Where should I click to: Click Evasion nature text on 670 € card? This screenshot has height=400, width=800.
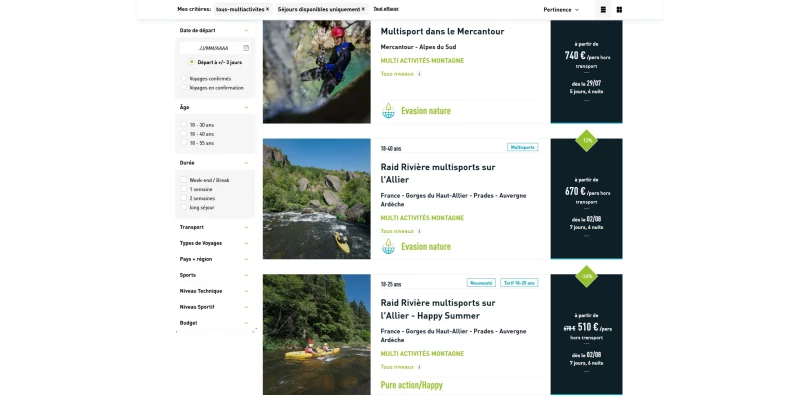tap(426, 246)
